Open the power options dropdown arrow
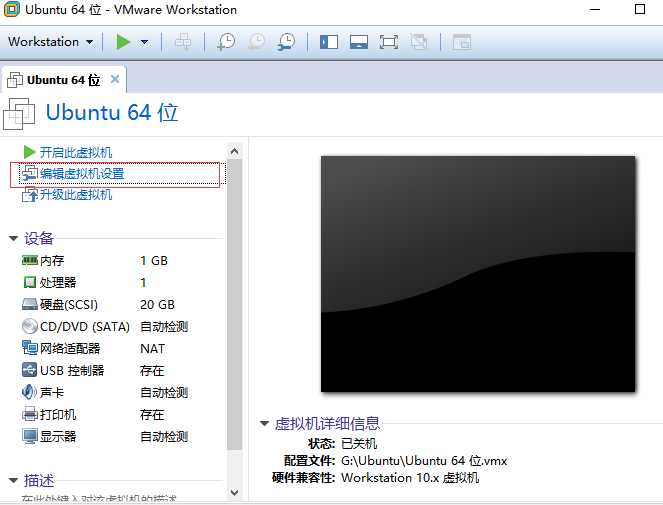 click(x=145, y=42)
